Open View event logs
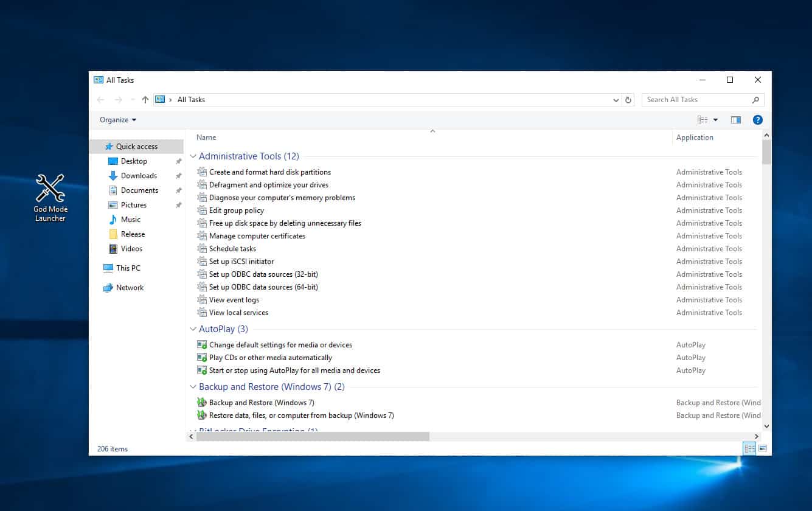This screenshot has height=511, width=812. coord(234,299)
